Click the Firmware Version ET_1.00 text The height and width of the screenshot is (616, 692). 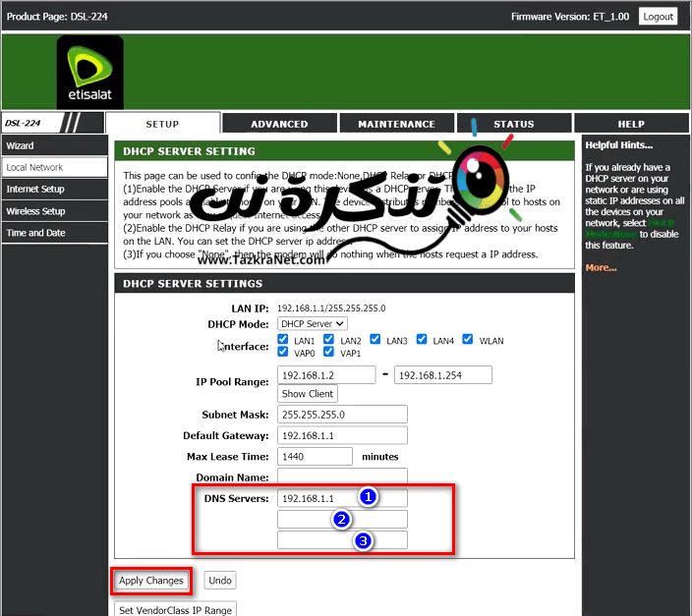click(x=570, y=17)
